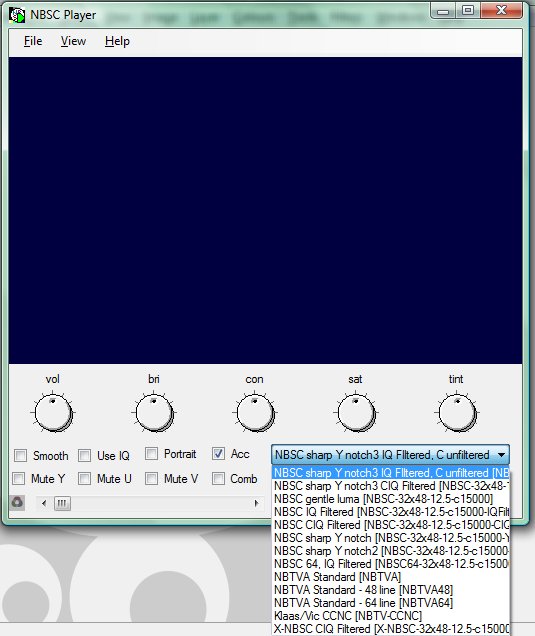This screenshot has width=535, height=636.
Task: Select NBSC 64, IQ Filtered option
Action: (391, 564)
